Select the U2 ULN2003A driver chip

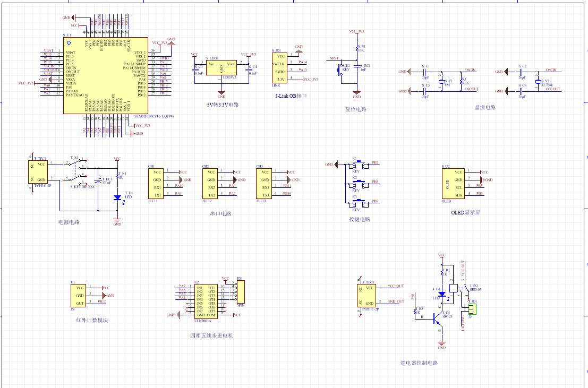[206, 302]
